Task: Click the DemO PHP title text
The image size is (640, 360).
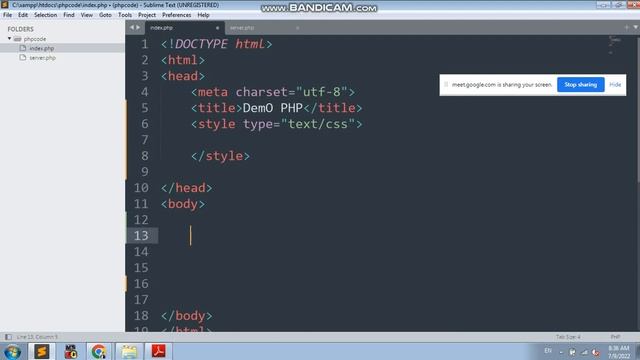Action: point(272,108)
